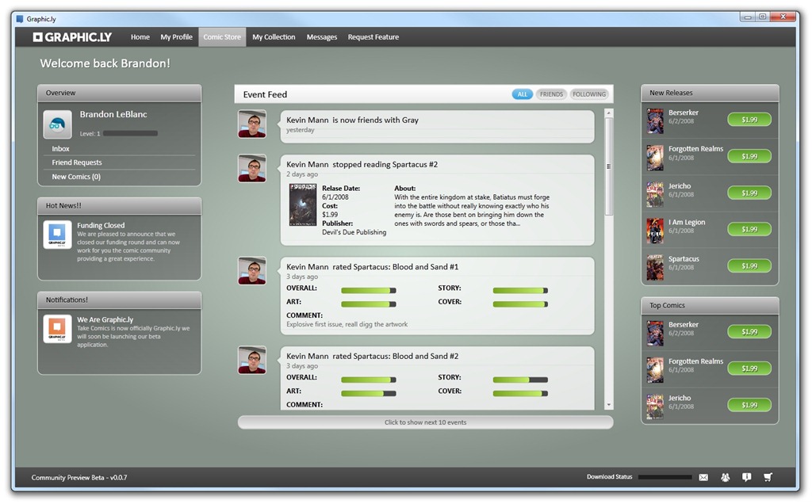This screenshot has width=812, height=504.
Task: Open the Request Feature tab
Action: [x=373, y=37]
